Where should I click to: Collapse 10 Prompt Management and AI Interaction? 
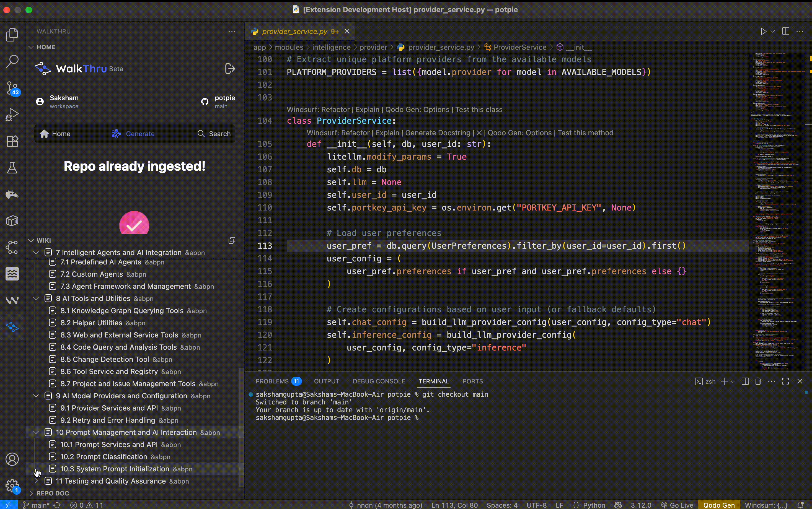tap(36, 432)
